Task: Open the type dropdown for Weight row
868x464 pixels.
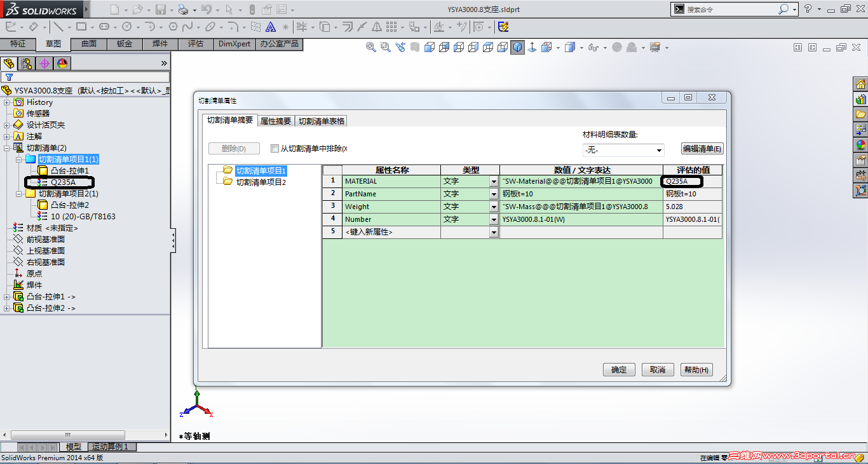Action: (494, 207)
